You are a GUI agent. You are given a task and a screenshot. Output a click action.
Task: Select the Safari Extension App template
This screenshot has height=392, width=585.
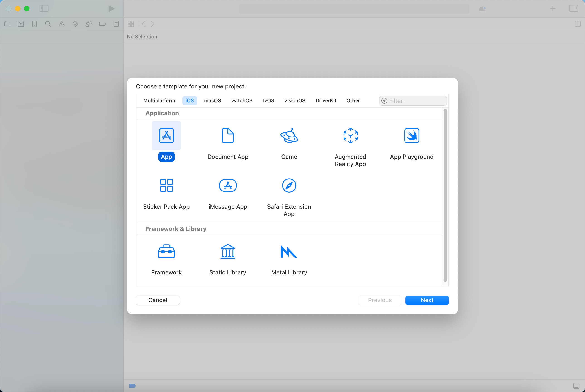pos(289,186)
